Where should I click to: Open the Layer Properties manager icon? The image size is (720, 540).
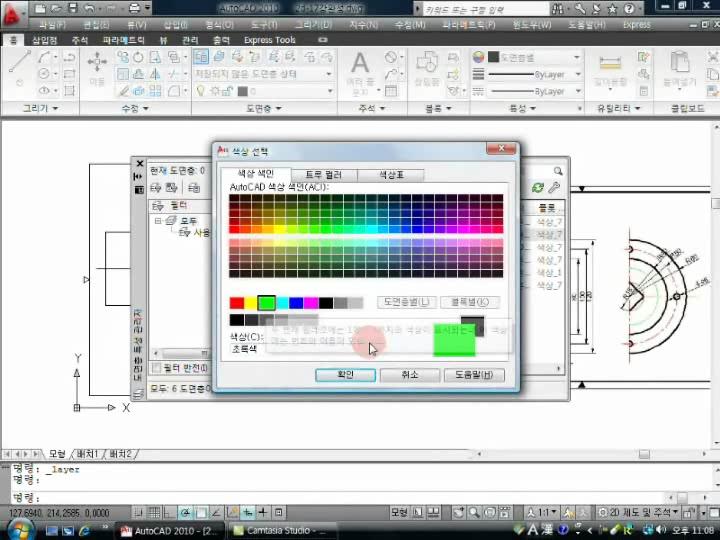click(201, 57)
